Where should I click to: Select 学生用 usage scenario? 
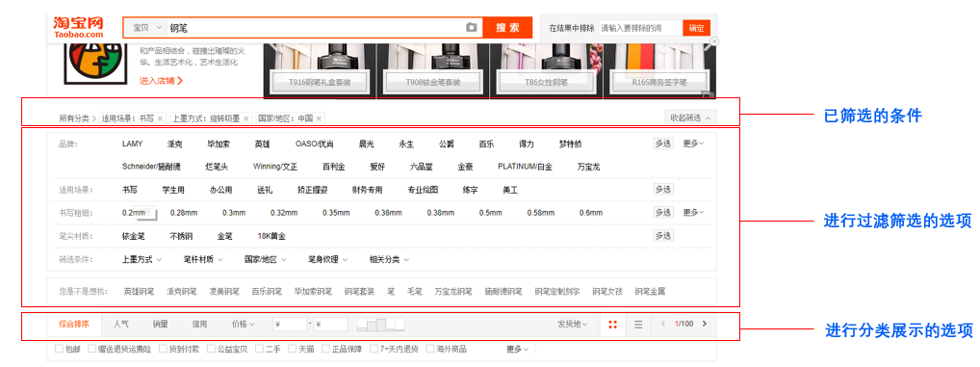coord(173,190)
